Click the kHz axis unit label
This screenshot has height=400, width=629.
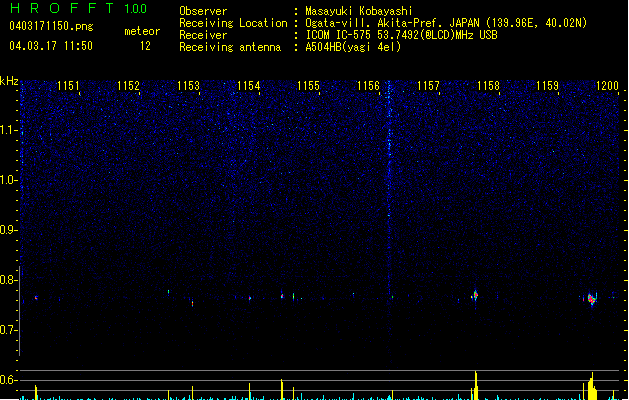(x=9, y=81)
